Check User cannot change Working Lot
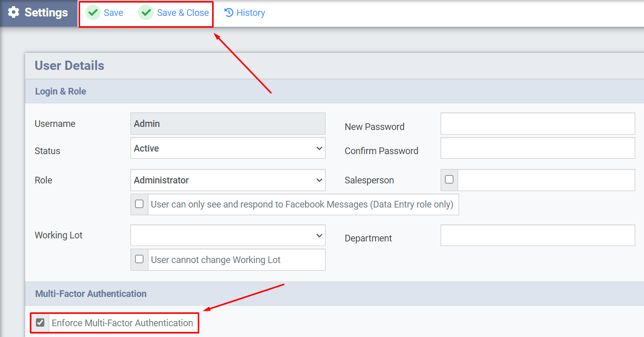 139,259
